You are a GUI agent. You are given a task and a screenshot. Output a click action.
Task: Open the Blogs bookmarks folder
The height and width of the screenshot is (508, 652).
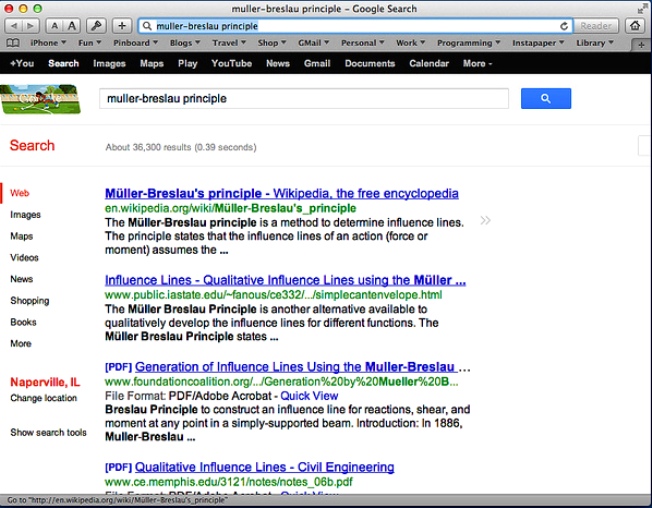tap(185, 43)
